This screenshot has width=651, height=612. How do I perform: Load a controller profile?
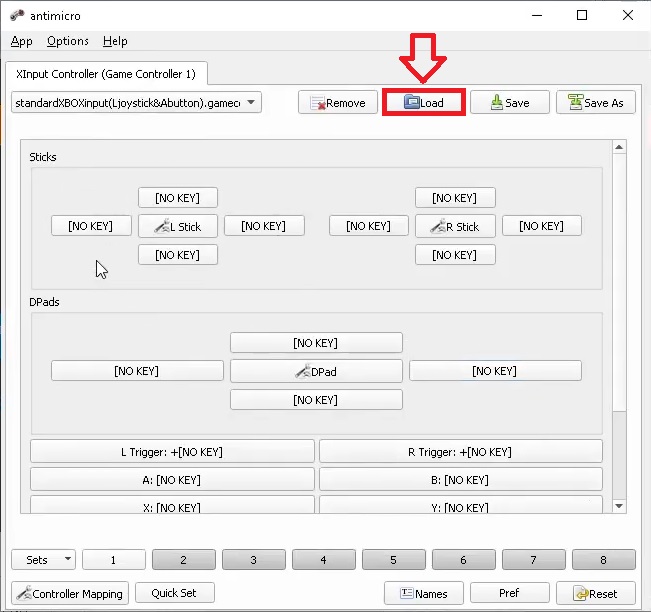point(423,102)
